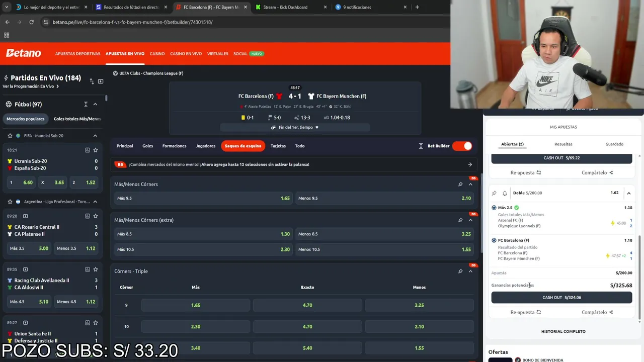The height and width of the screenshot is (362, 644).
Task: Click the browser address bar URL
Action: [132, 22]
